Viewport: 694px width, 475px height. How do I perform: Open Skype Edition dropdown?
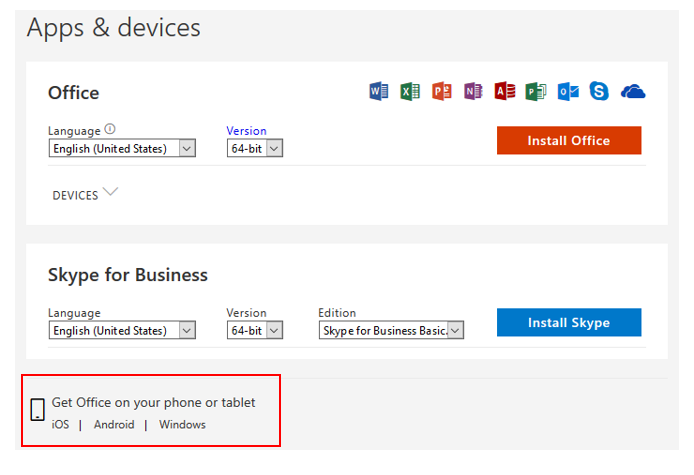tap(391, 330)
